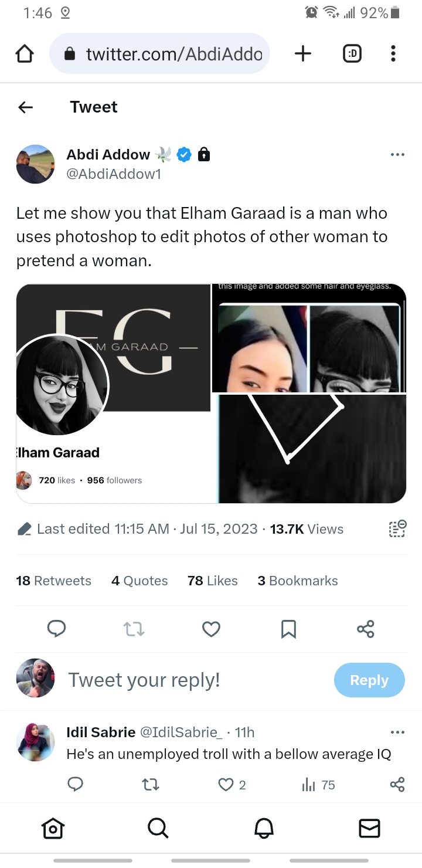
Task: Share the main tweet
Action: click(x=365, y=629)
